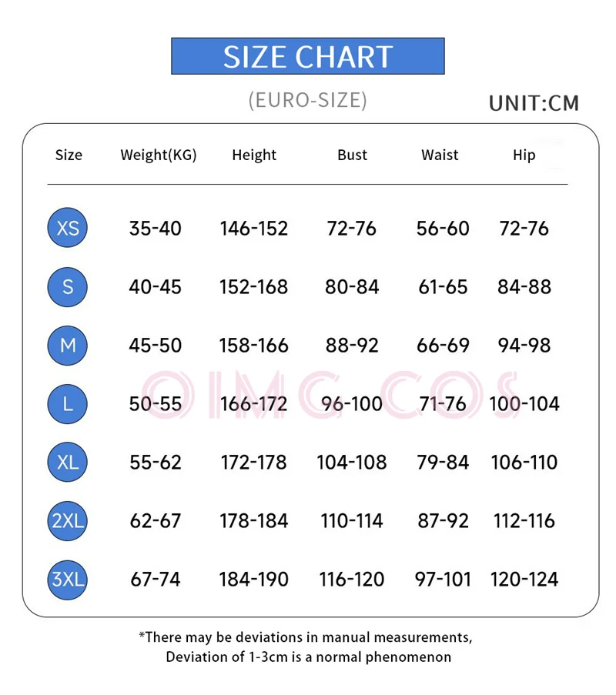Select the 104-108 bust value for XL
Image resolution: width=616 pixels, height=695 pixels.
pyautogui.click(x=352, y=463)
